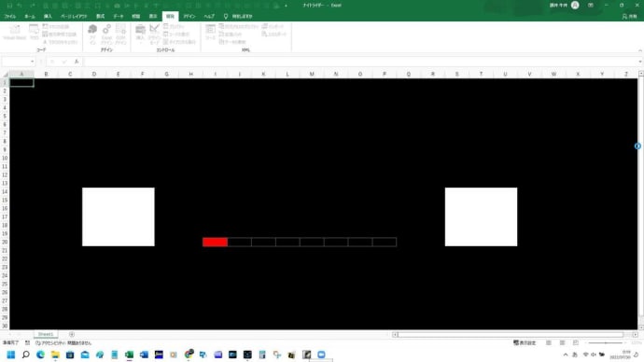Open XML Map Properties
The height and width of the screenshot is (362, 644).
pyautogui.click(x=239, y=26)
